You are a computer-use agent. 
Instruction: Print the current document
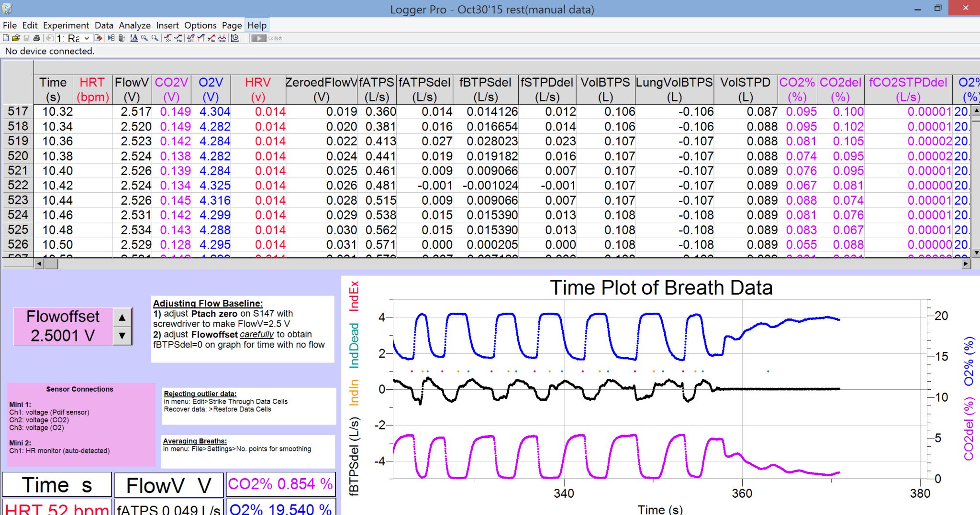point(36,38)
